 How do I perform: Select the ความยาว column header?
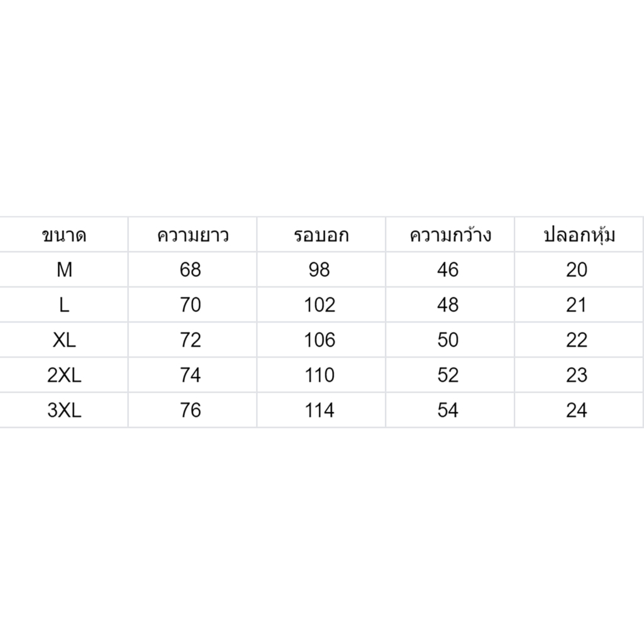coord(192,235)
